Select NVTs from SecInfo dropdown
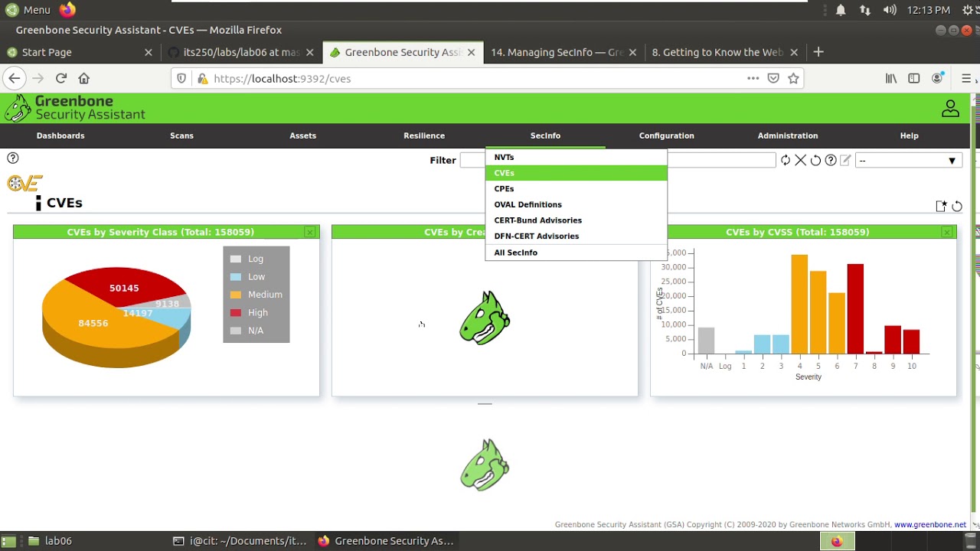Screen dimensions: 980x551 pyautogui.click(x=576, y=157)
